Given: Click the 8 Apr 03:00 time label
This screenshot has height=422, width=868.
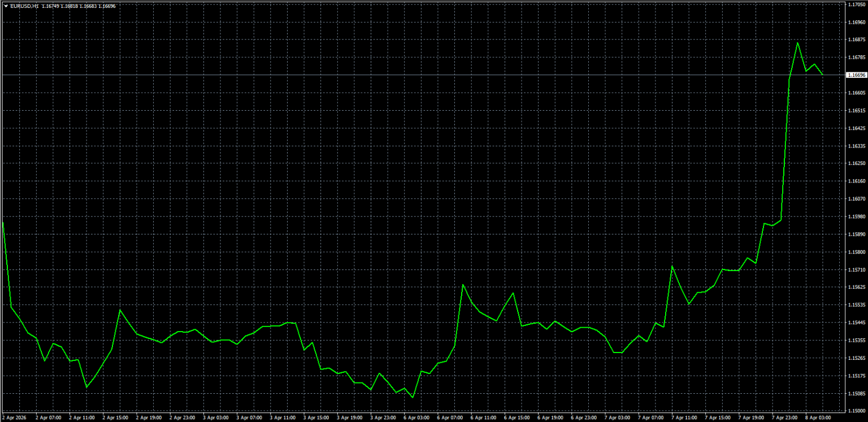Looking at the screenshot, I should coord(819,418).
